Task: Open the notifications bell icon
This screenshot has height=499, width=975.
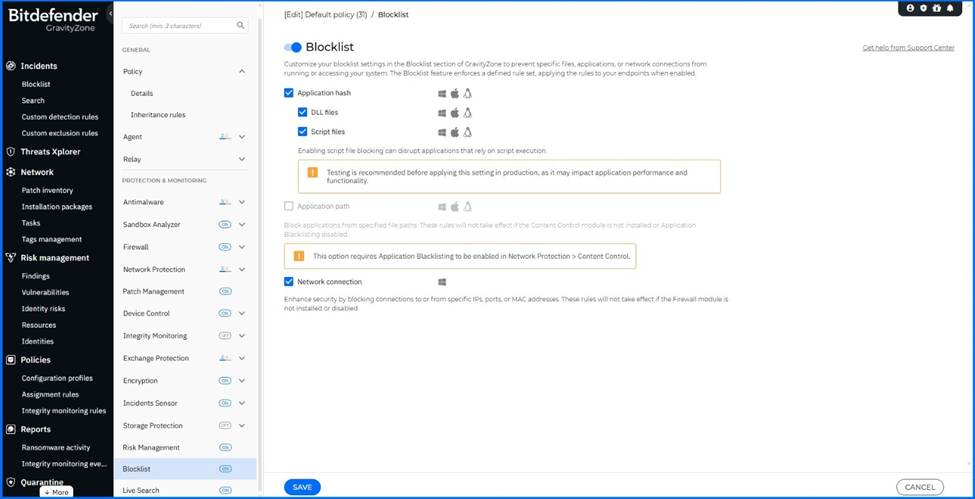Action: (x=950, y=8)
